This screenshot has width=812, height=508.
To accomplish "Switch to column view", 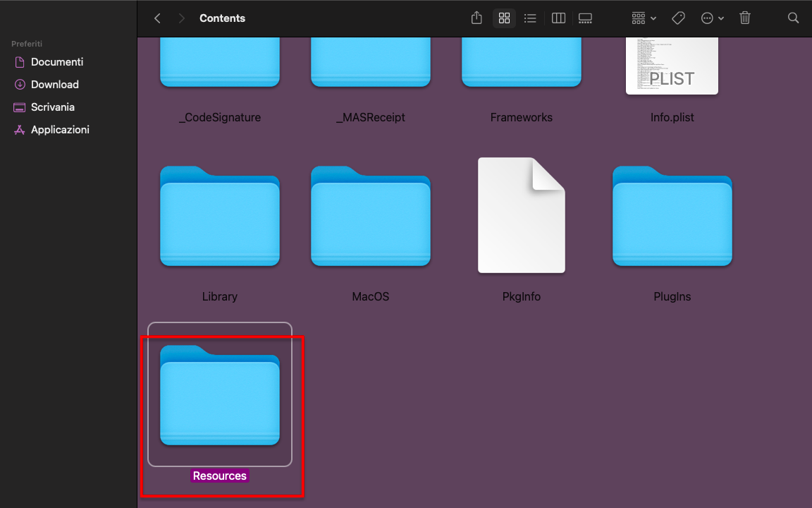I will click(558, 18).
